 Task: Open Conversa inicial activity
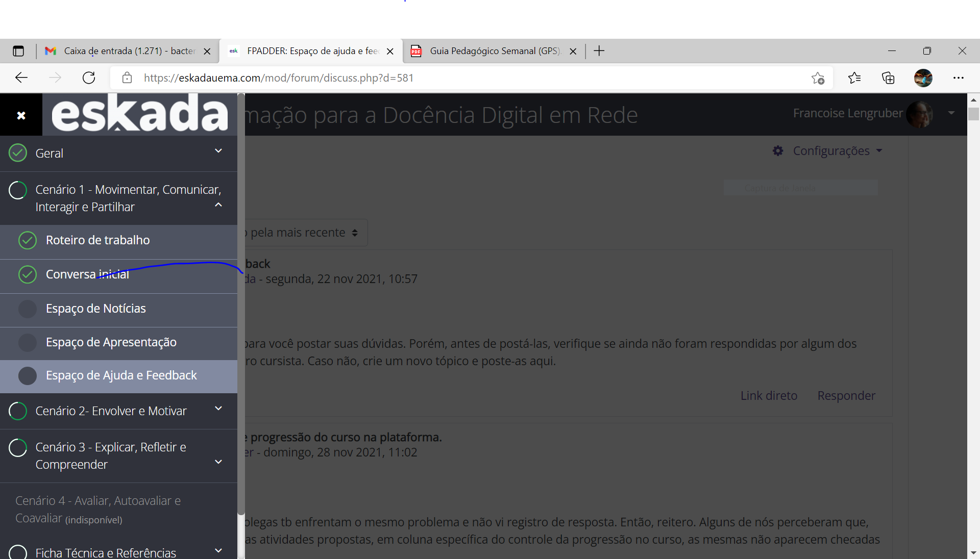pyautogui.click(x=87, y=274)
